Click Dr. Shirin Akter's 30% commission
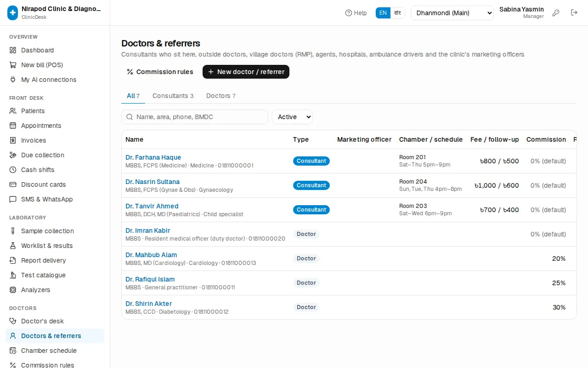 click(559, 307)
